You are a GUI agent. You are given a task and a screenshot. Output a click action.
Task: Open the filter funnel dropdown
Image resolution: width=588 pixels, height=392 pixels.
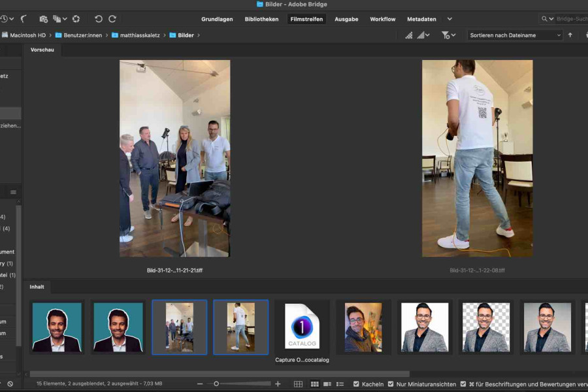pyautogui.click(x=448, y=35)
